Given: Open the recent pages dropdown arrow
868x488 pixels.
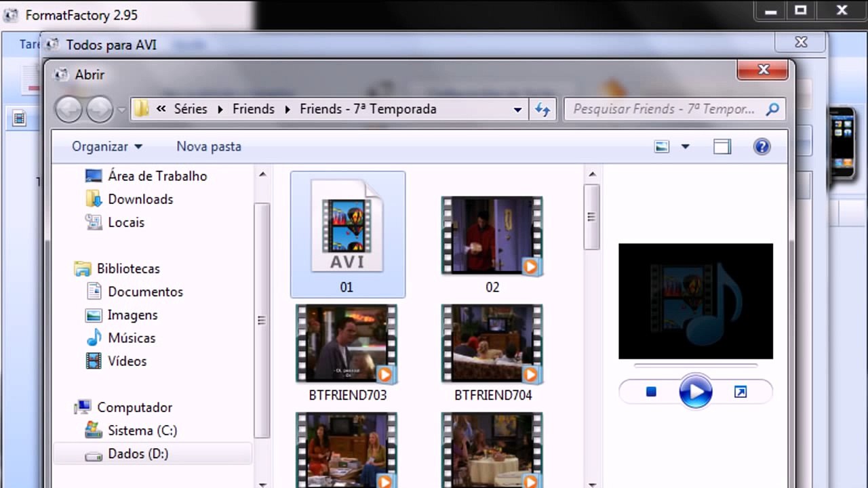Looking at the screenshot, I should click(x=121, y=109).
